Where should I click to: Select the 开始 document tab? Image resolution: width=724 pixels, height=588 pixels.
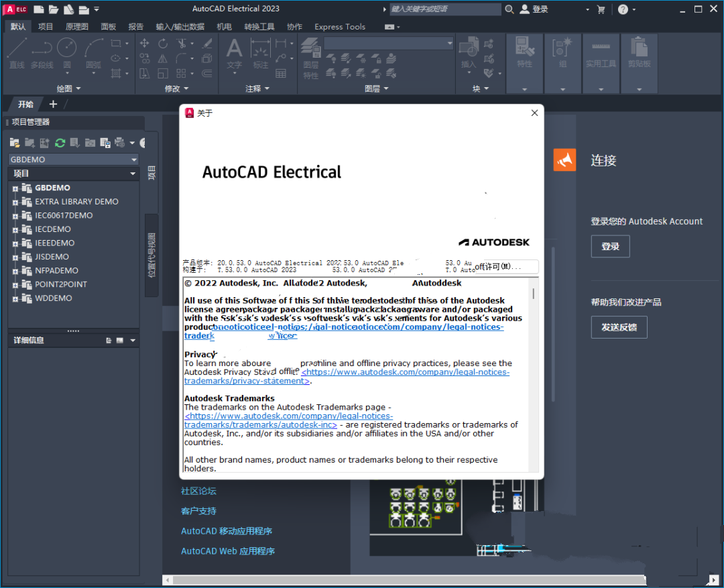[x=25, y=105]
